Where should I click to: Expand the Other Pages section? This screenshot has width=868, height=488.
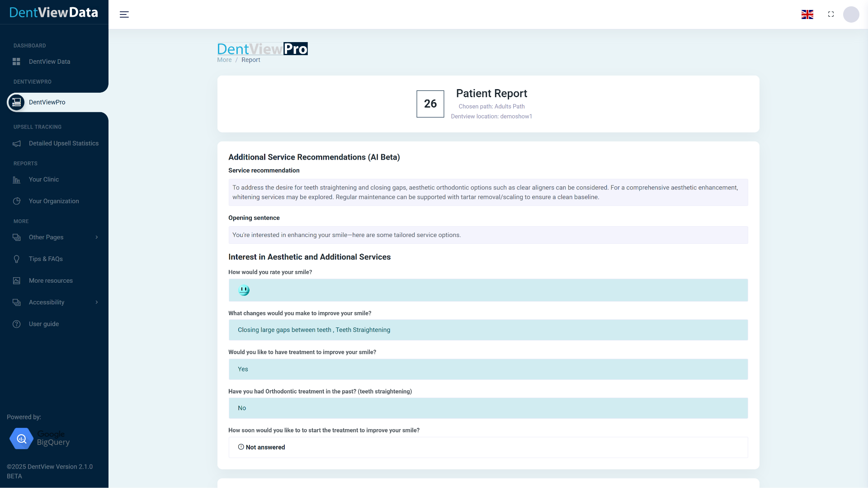click(x=97, y=237)
